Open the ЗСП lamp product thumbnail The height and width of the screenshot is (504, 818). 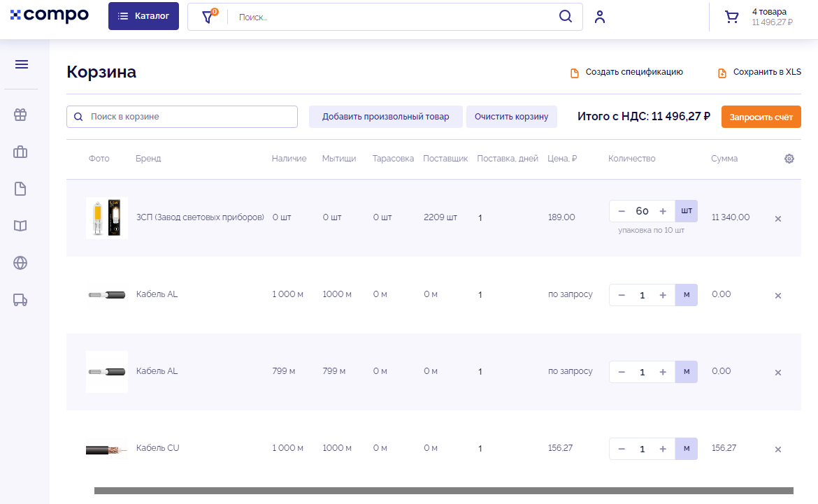(107, 217)
